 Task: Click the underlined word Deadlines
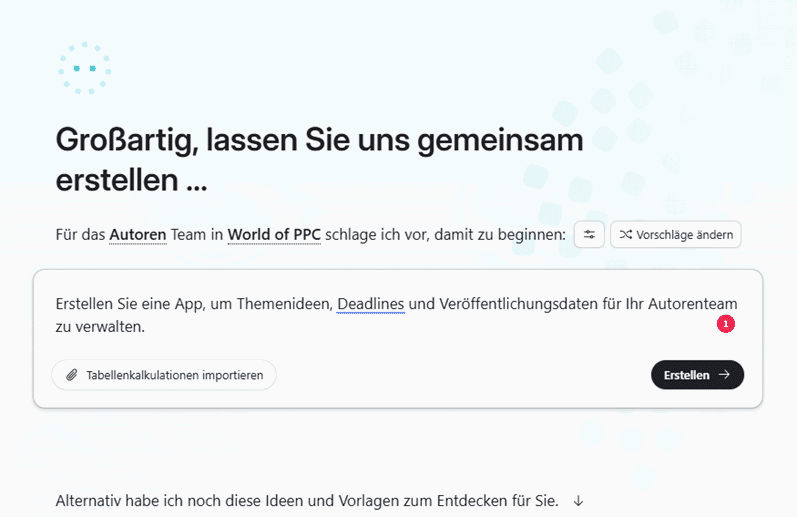370,303
